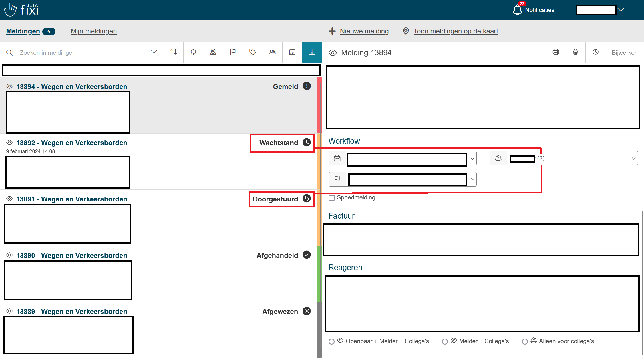Expand the search options chevron next to zoeken

154,52
